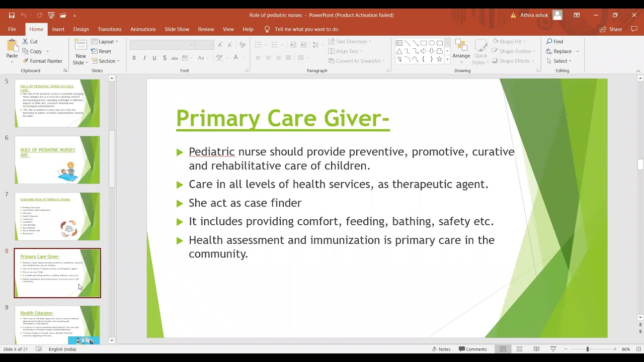Switch to the Insert tab
This screenshot has width=644, height=362.
click(58, 29)
